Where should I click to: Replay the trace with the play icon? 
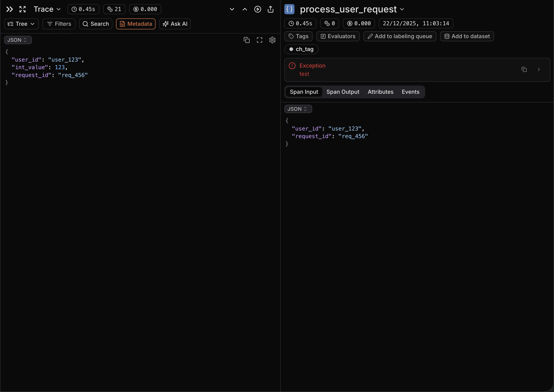click(258, 9)
